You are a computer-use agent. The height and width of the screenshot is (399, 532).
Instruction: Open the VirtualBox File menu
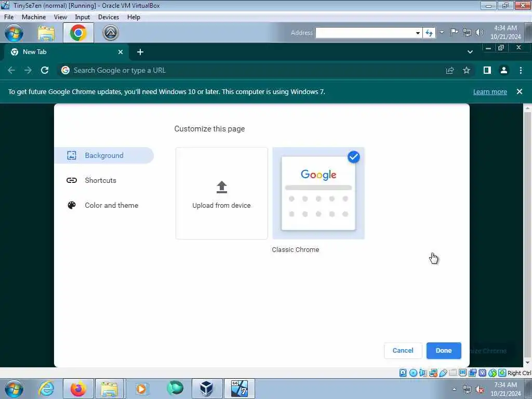click(9, 17)
